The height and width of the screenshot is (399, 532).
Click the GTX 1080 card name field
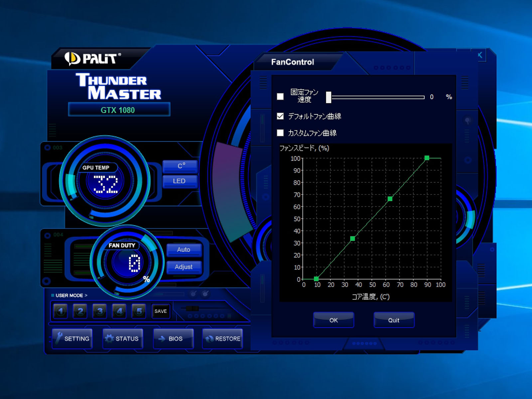(x=119, y=110)
